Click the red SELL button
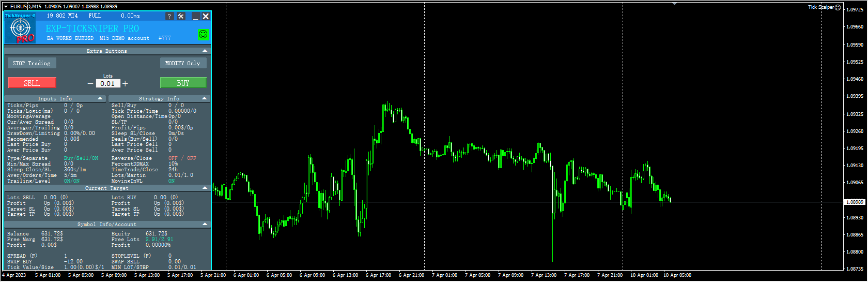868x282 pixels. (32, 83)
